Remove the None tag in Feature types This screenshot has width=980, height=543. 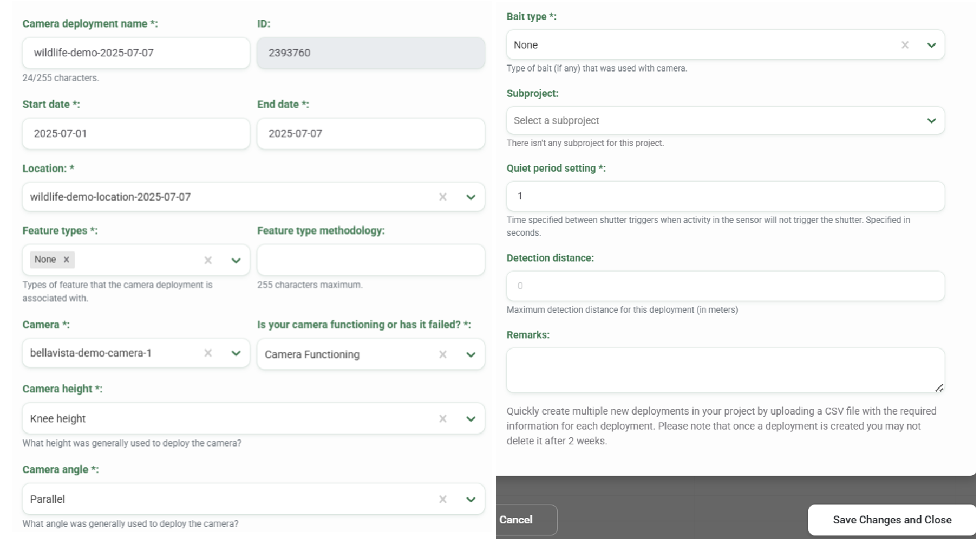66,260
